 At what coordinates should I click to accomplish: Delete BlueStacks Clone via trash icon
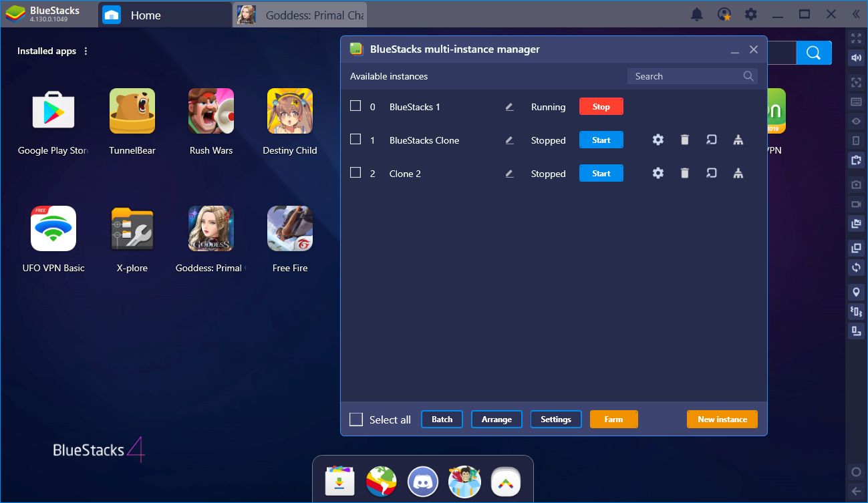[684, 140]
